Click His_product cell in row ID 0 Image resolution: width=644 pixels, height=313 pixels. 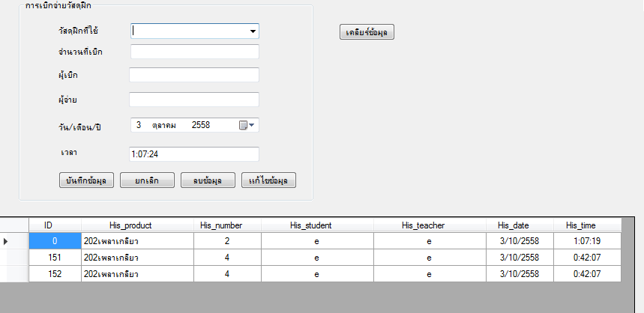click(138, 241)
